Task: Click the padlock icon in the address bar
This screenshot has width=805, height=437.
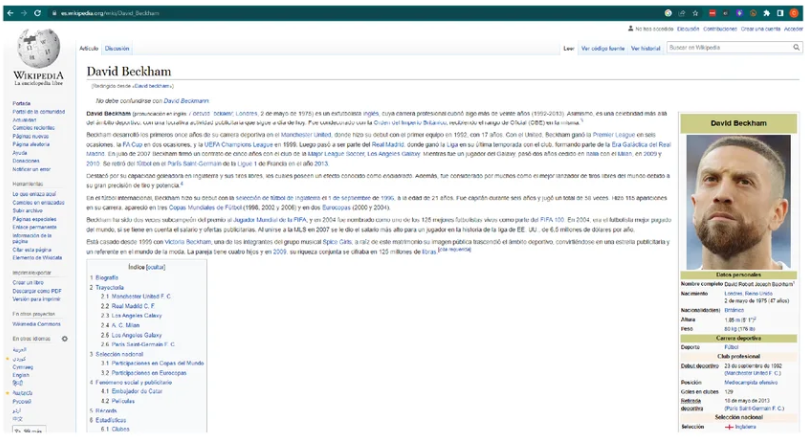Action: point(53,13)
